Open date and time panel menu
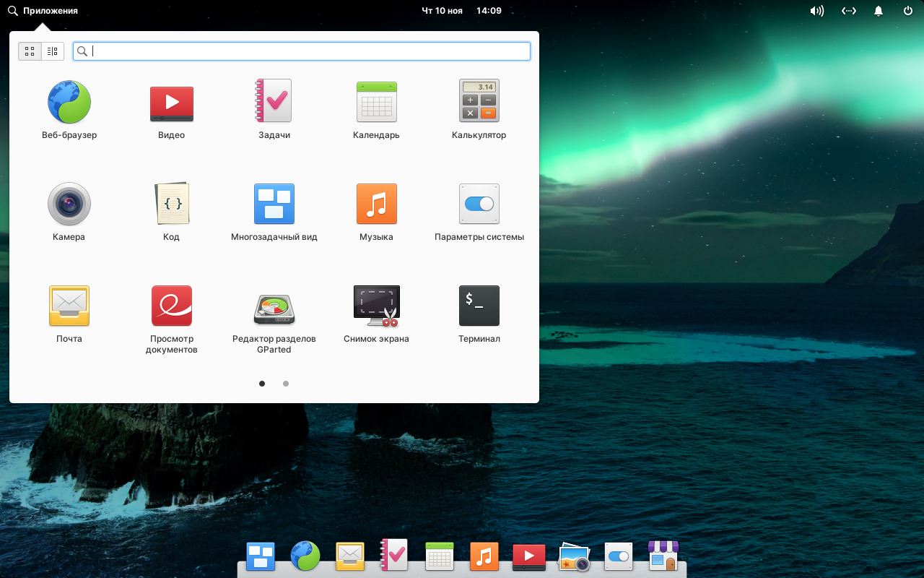Image resolution: width=924 pixels, height=578 pixels. [461, 11]
